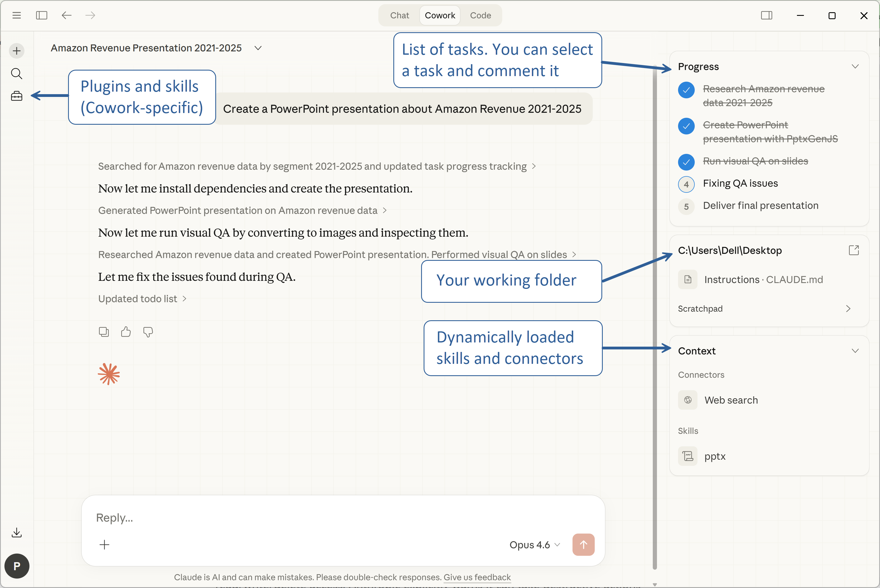Toggle the right side panel icon

[x=766, y=15]
